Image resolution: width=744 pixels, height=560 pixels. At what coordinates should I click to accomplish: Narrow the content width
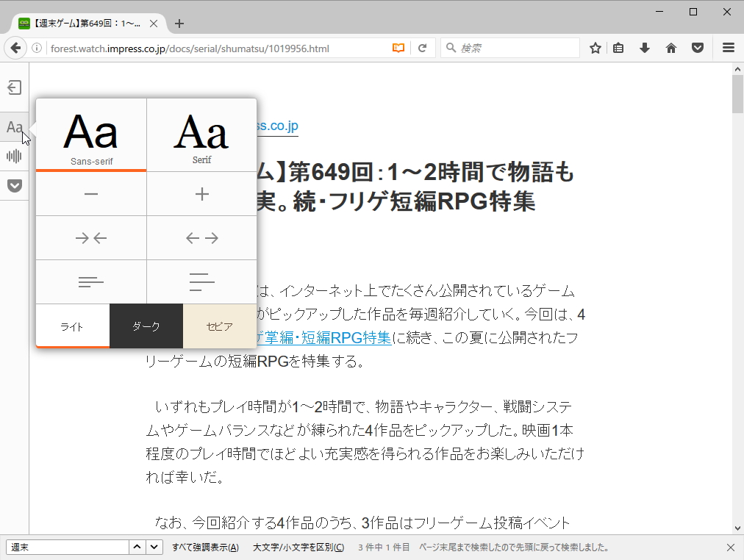click(90, 237)
